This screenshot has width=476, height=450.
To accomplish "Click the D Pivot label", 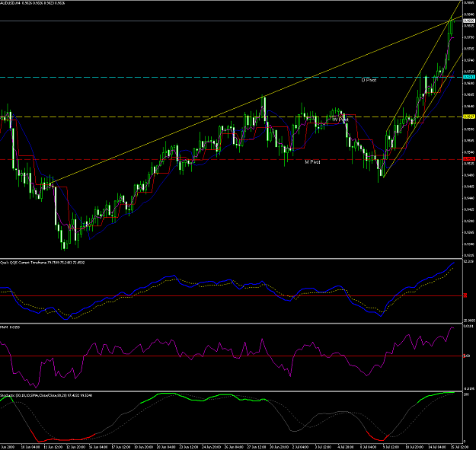I will coord(369,80).
